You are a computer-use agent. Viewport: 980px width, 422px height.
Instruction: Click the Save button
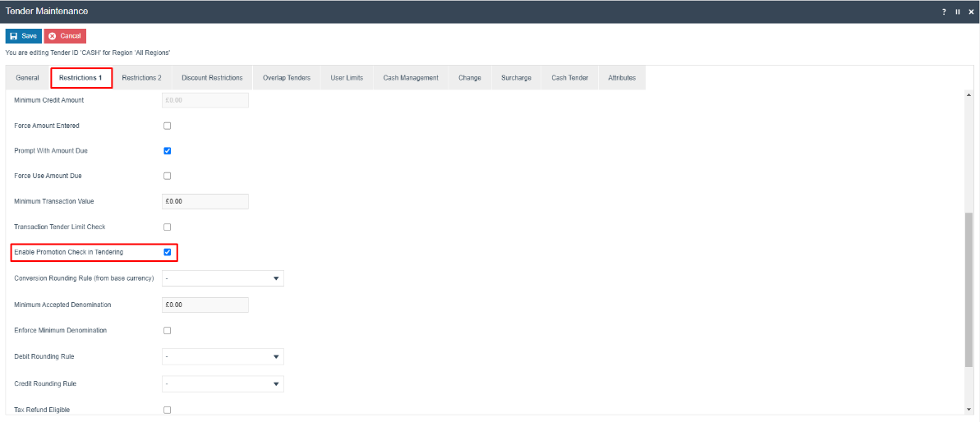pyautogui.click(x=24, y=36)
